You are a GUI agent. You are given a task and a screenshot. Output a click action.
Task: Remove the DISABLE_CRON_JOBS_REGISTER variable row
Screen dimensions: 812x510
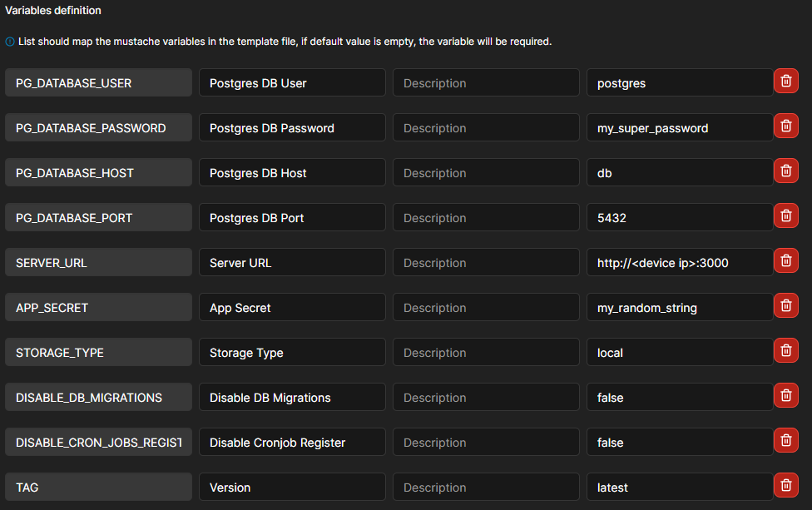tap(785, 441)
